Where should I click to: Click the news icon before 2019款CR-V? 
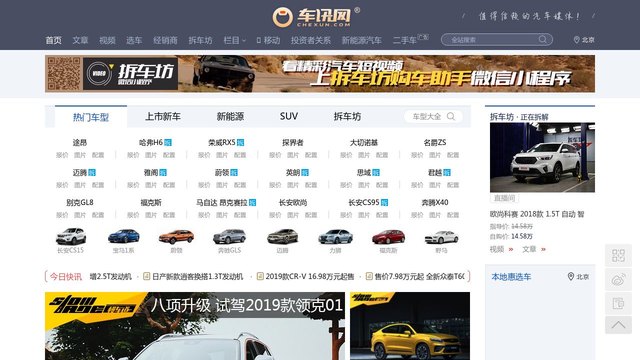point(260,276)
